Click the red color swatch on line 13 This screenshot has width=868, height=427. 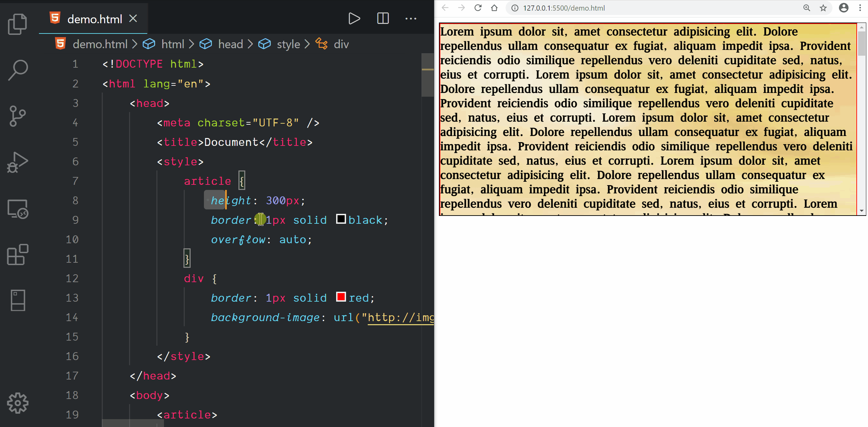point(341,297)
